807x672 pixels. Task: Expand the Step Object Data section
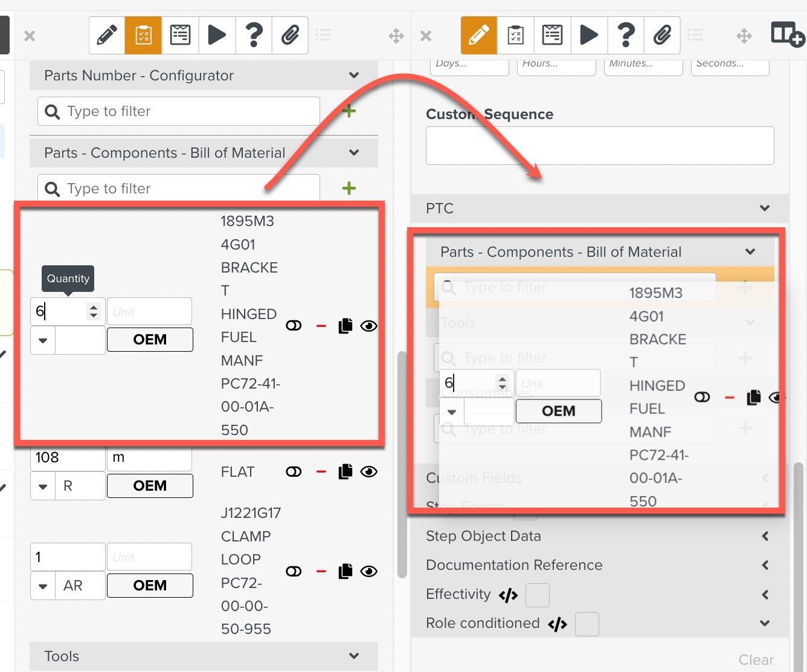[765, 536]
